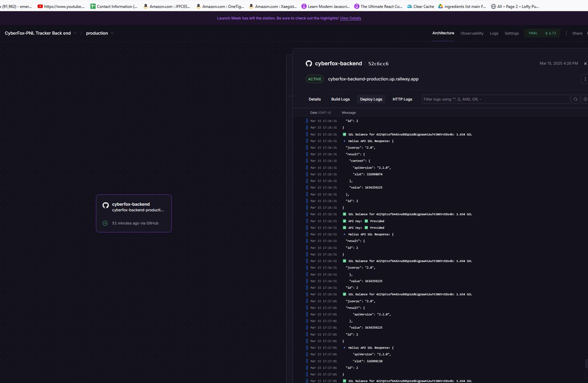The height and width of the screenshot is (383, 588).
Task: Open ingredients list Drive bookmark
Action: point(462,7)
